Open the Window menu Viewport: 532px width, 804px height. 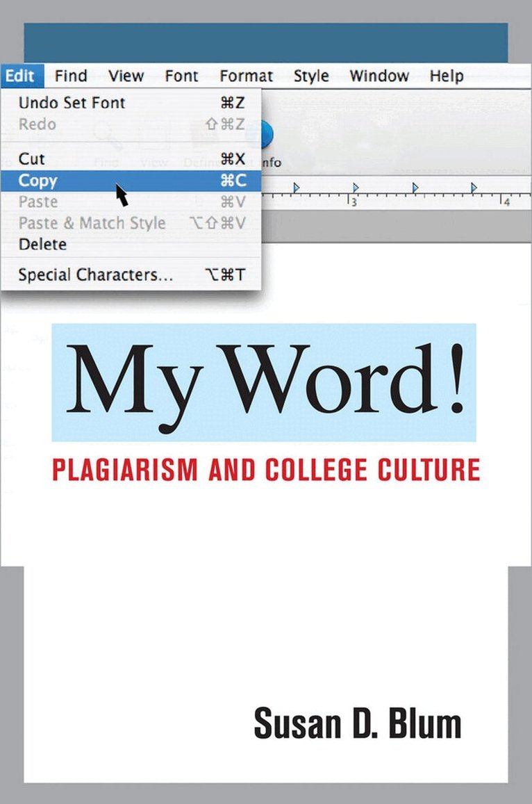[378, 76]
